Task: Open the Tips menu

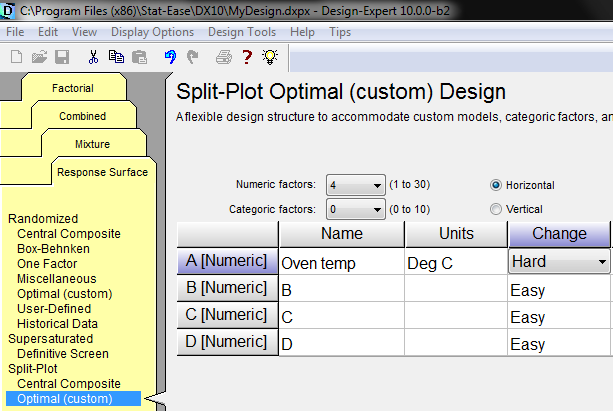Action: (340, 32)
